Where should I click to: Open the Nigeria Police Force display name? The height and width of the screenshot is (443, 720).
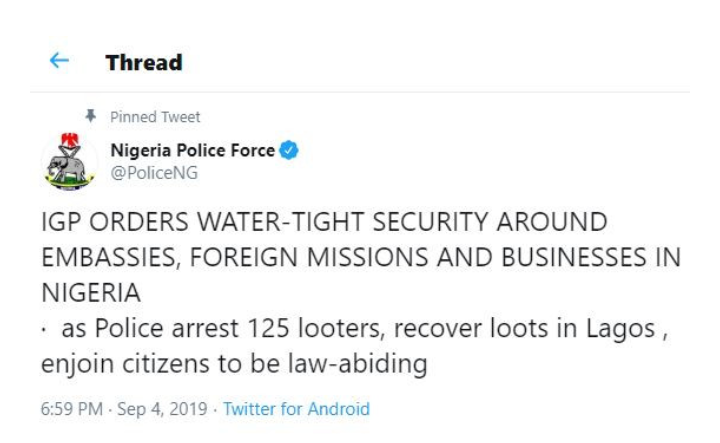(x=193, y=151)
